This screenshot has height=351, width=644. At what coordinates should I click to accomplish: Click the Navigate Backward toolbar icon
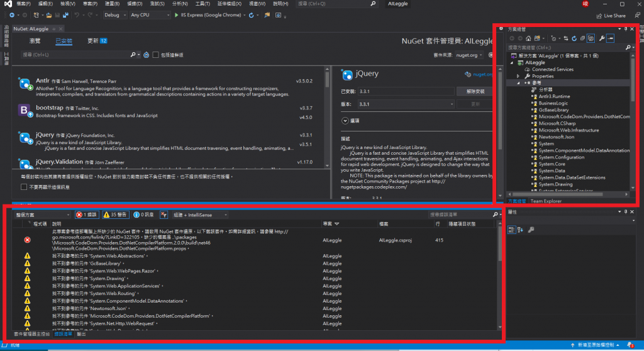pos(12,15)
